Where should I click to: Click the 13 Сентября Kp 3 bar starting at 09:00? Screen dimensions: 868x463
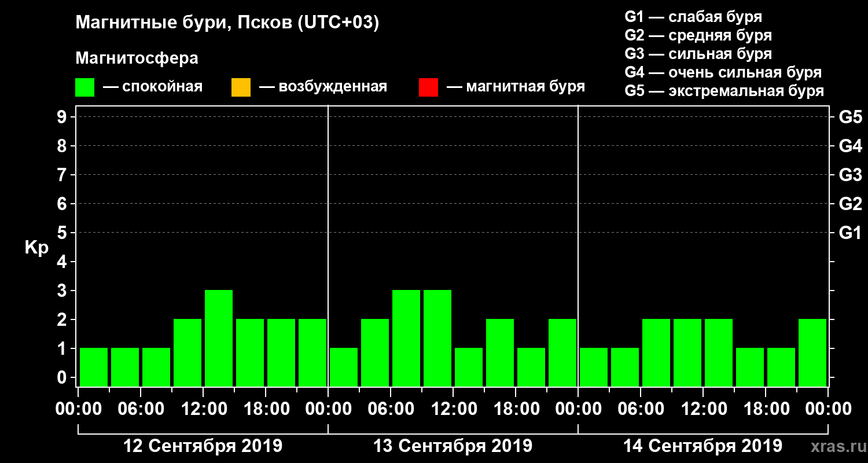(x=437, y=338)
